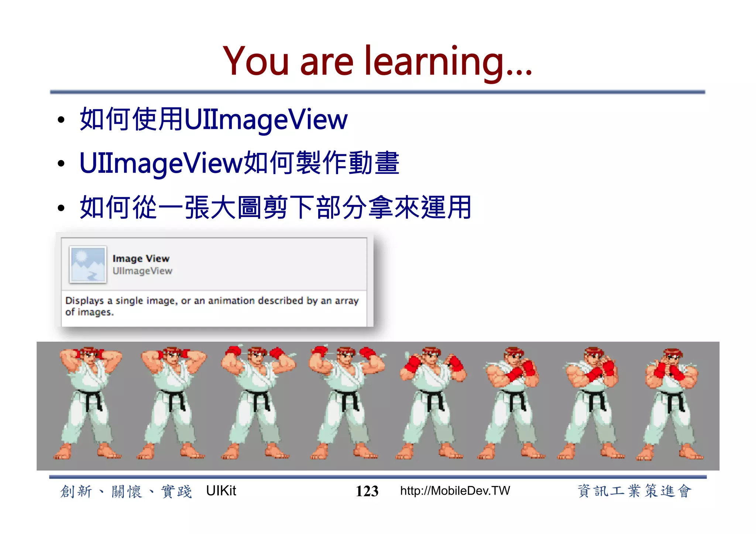Click the page number 123
This screenshot has width=756, height=534.
click(367, 491)
